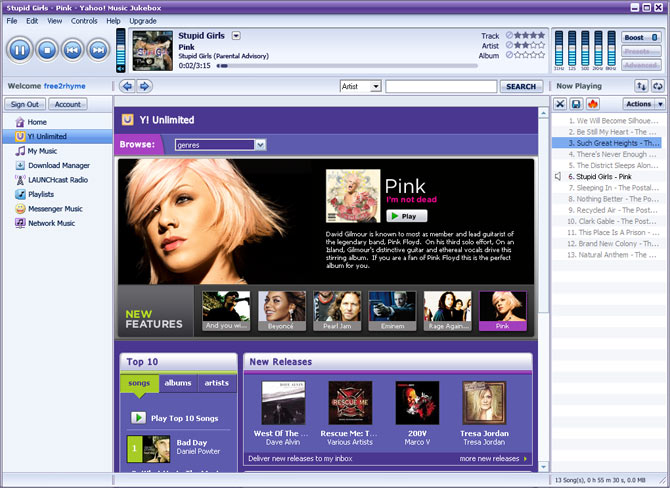Expand the Browse genres dropdown
Image resolution: width=670 pixels, height=488 pixels.
260,145
